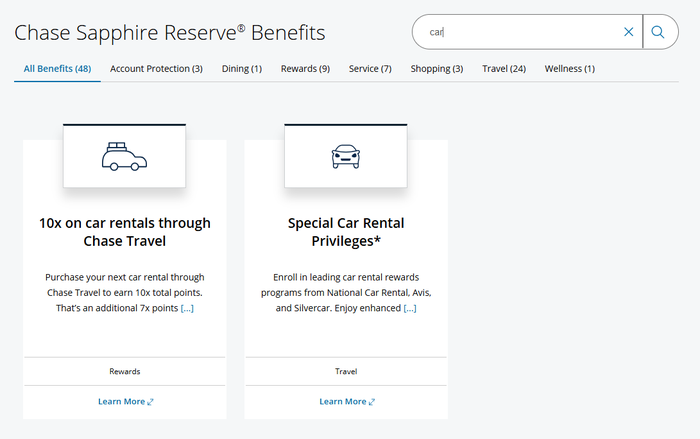Click the 'Purchase your next car rental' description

click(x=125, y=293)
